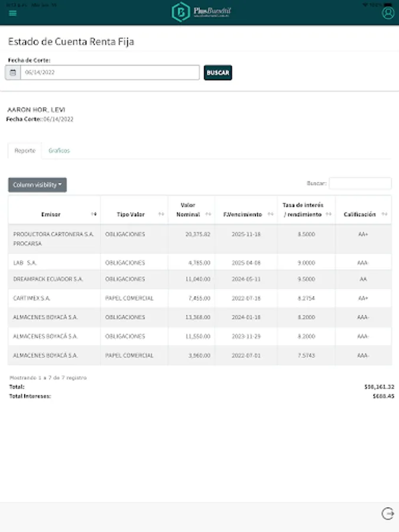Click the 9.0000 interest rate
Viewport: 399px width, 532px height.
click(x=306, y=262)
